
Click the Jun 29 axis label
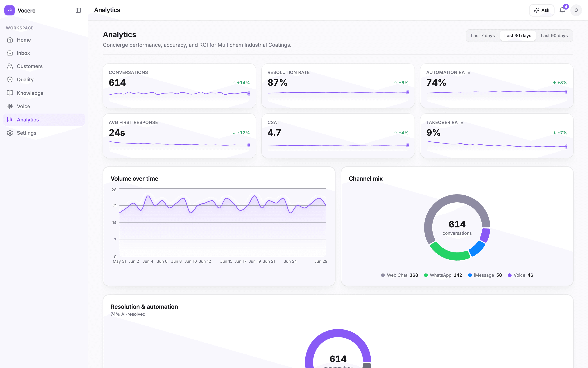point(321,261)
